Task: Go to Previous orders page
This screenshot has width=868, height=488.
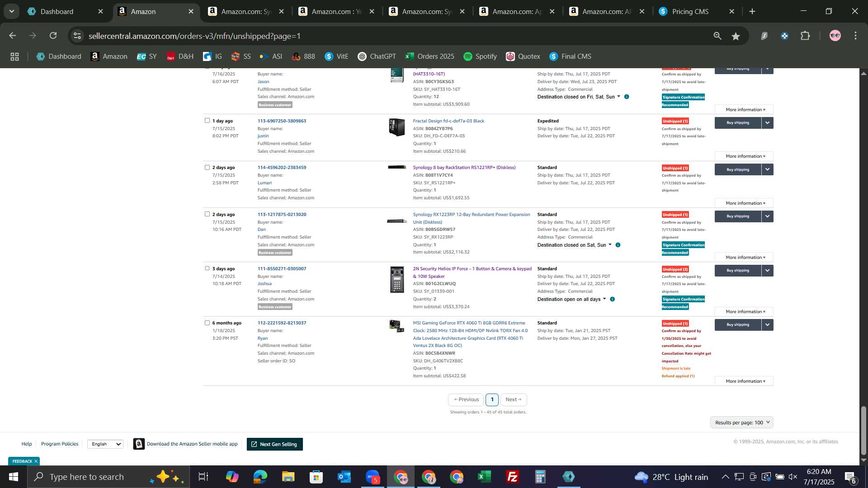Action: click(466, 399)
